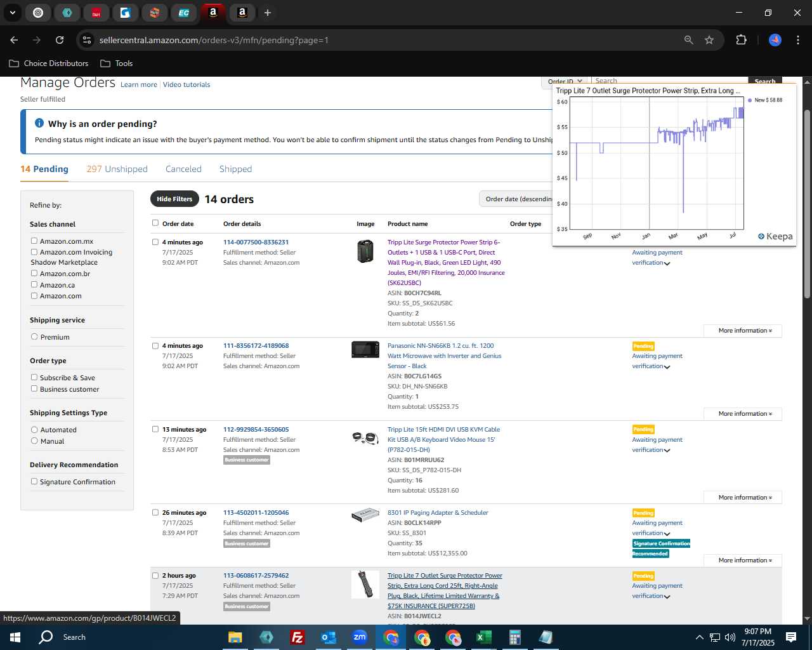Image resolution: width=812 pixels, height=650 pixels.
Task: Click the browser address bar URL
Action: click(214, 40)
